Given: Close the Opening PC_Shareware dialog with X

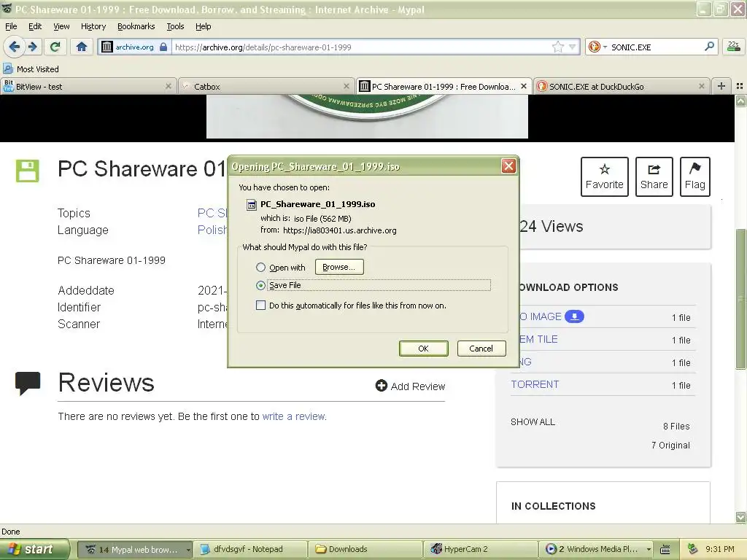Looking at the screenshot, I should pos(508,166).
